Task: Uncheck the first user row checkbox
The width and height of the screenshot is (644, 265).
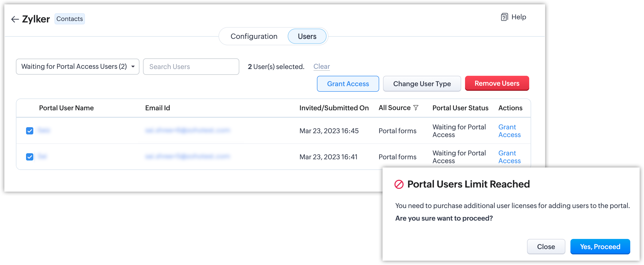Action: (30, 131)
